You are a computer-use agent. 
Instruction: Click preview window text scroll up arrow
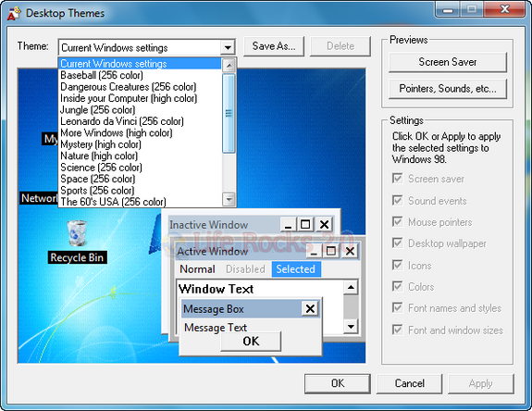(351, 288)
